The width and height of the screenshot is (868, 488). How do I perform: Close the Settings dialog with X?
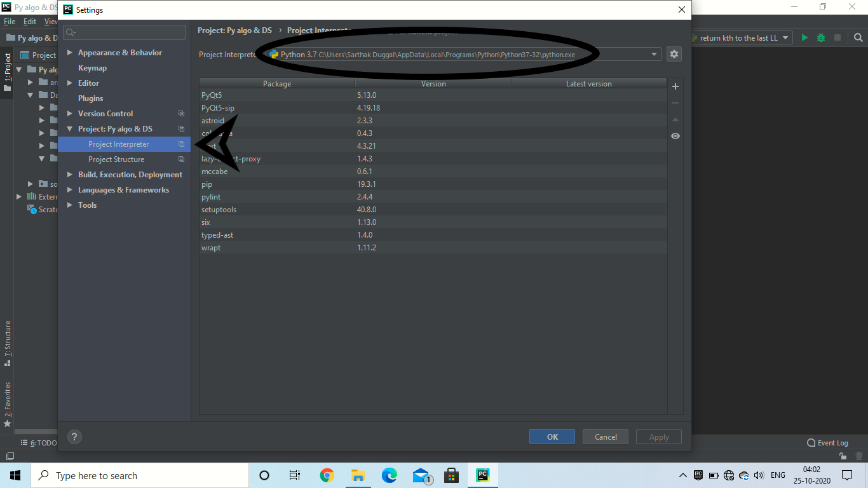click(x=682, y=10)
